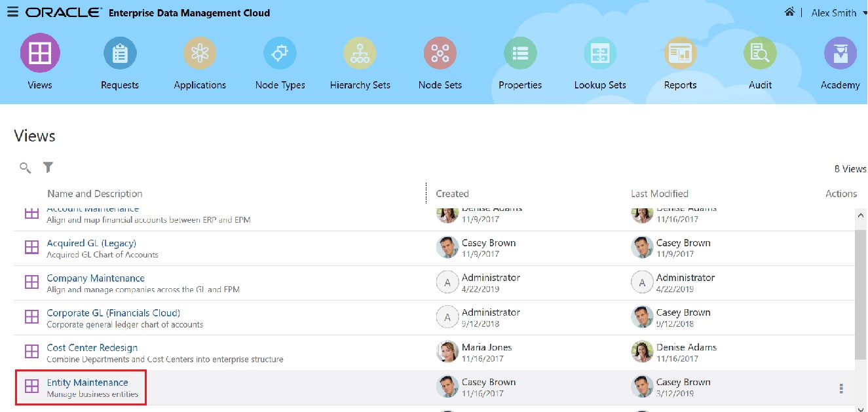Open the Actions menu for Entity Maintenance
This screenshot has width=868, height=412.
[x=842, y=388]
